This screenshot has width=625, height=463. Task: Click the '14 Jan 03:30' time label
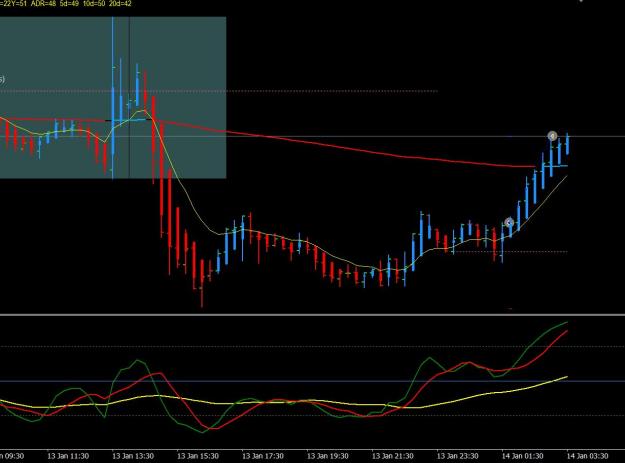point(588,456)
